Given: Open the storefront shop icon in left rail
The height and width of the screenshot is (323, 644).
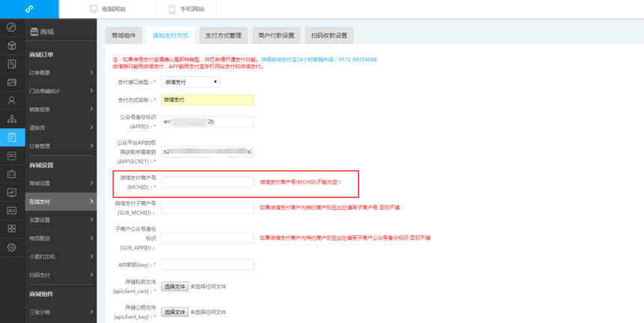Looking at the screenshot, I should tap(11, 156).
